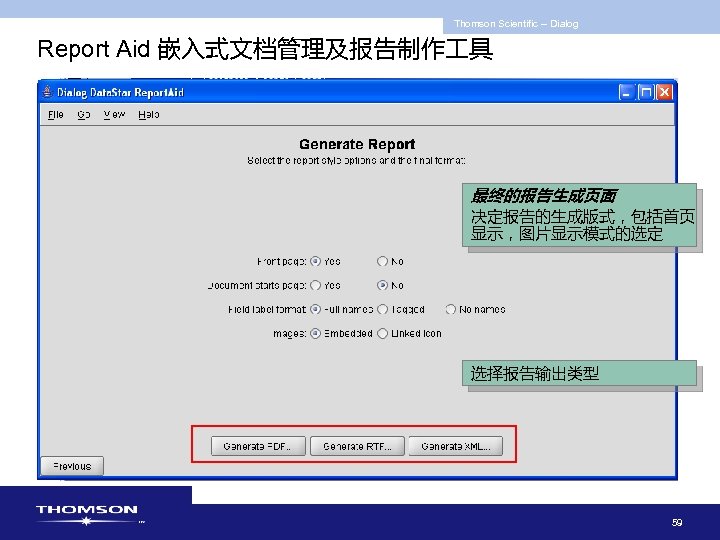The height and width of the screenshot is (540, 720).
Task: Click the Generate PDF button
Action: 258,446
